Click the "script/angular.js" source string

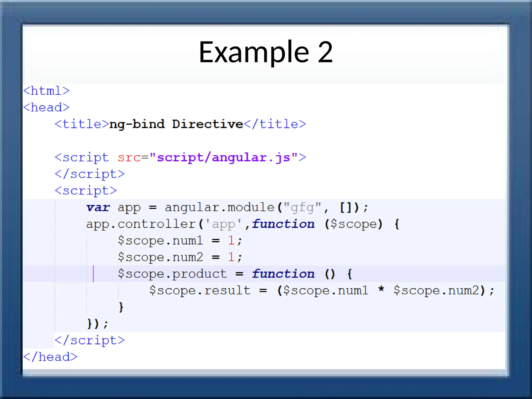224,157
